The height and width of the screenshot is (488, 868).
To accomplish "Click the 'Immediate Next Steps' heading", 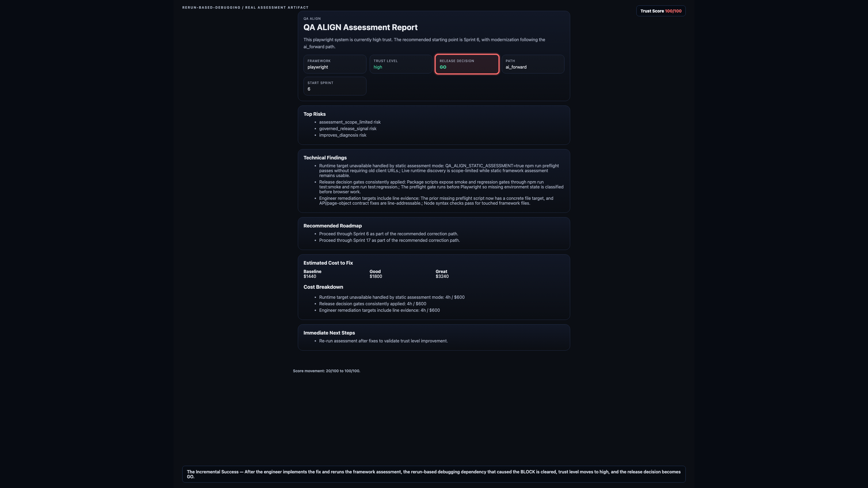I will pos(329,333).
